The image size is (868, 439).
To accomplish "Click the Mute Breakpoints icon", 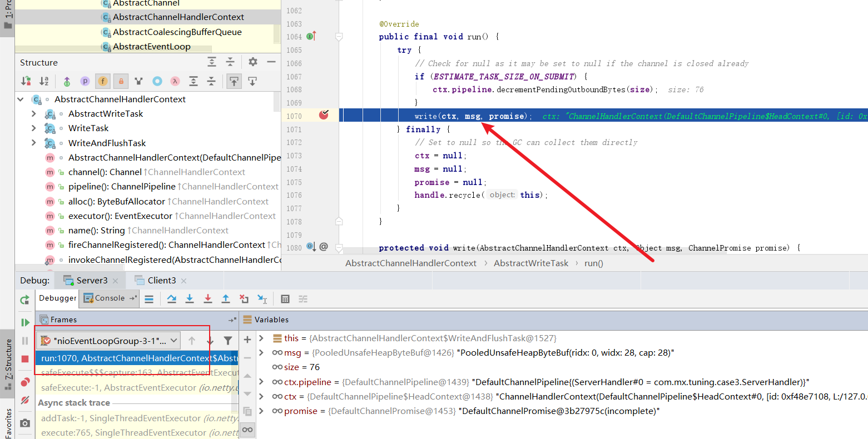I will point(25,400).
